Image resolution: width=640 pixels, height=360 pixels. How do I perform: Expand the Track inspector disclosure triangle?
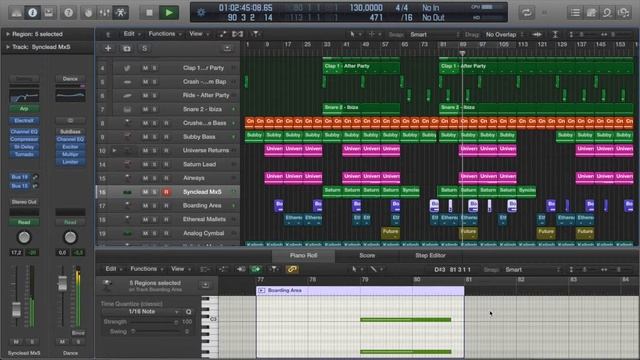[7, 47]
